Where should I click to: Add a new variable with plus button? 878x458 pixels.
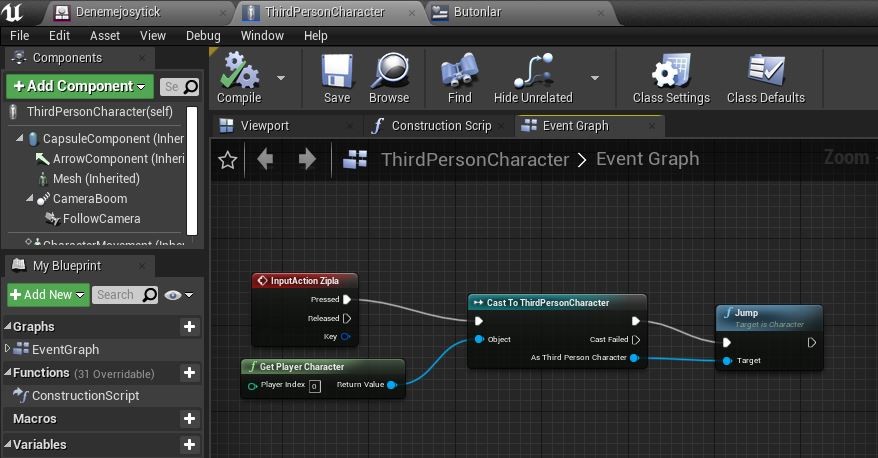(x=189, y=445)
